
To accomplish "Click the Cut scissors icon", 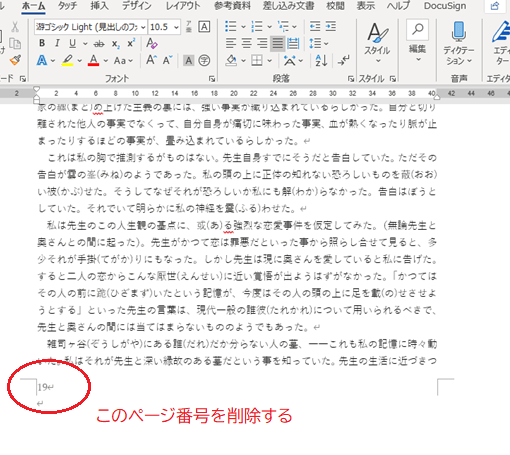I will coord(15,27).
